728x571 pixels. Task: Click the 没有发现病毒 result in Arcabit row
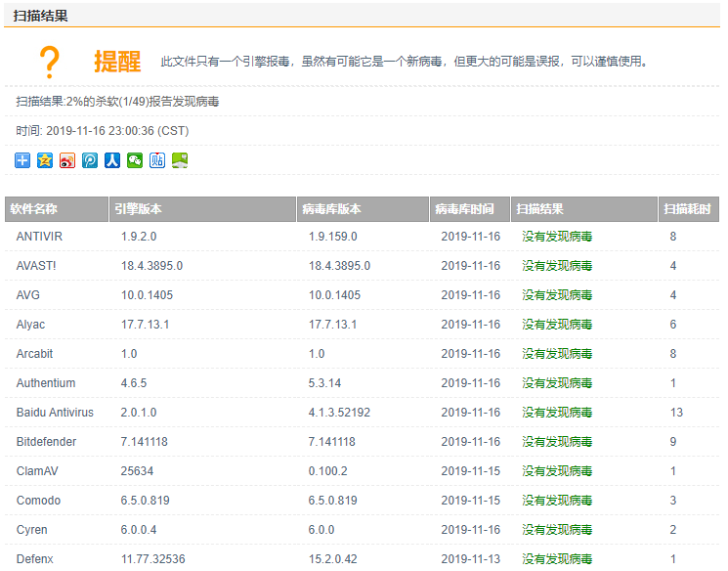point(557,354)
